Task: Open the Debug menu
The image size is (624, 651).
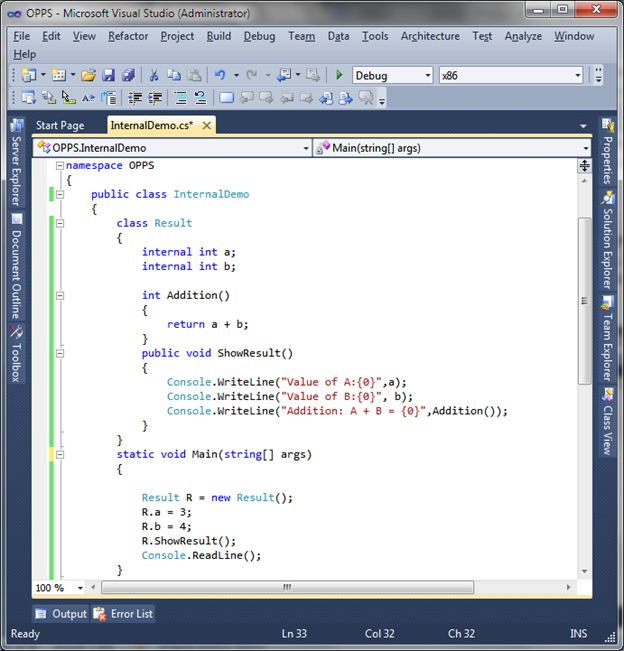Action: tap(259, 36)
